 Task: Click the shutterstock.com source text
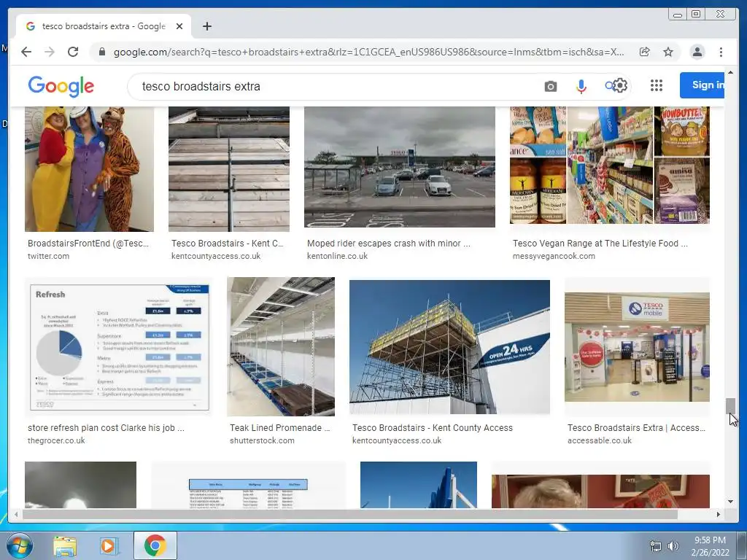coord(262,440)
